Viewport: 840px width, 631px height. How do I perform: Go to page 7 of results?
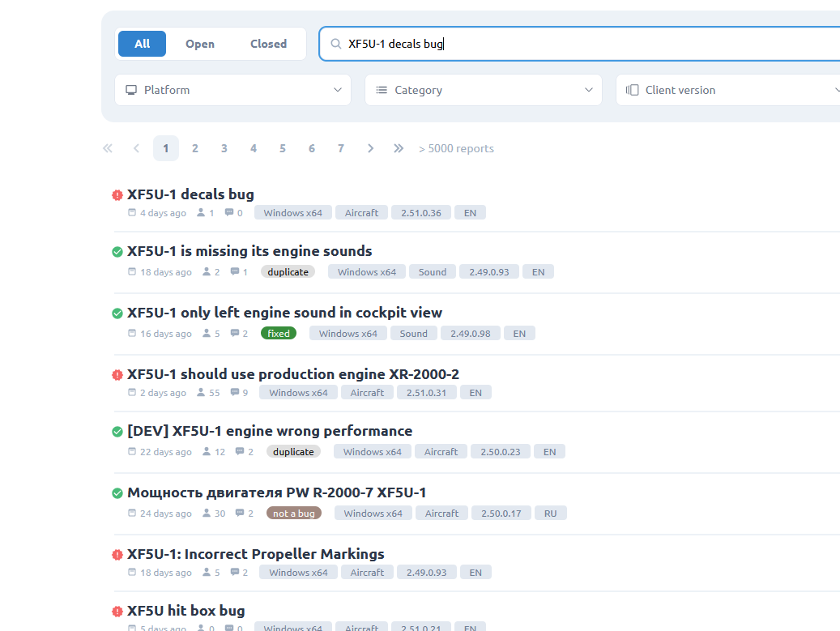coord(341,148)
